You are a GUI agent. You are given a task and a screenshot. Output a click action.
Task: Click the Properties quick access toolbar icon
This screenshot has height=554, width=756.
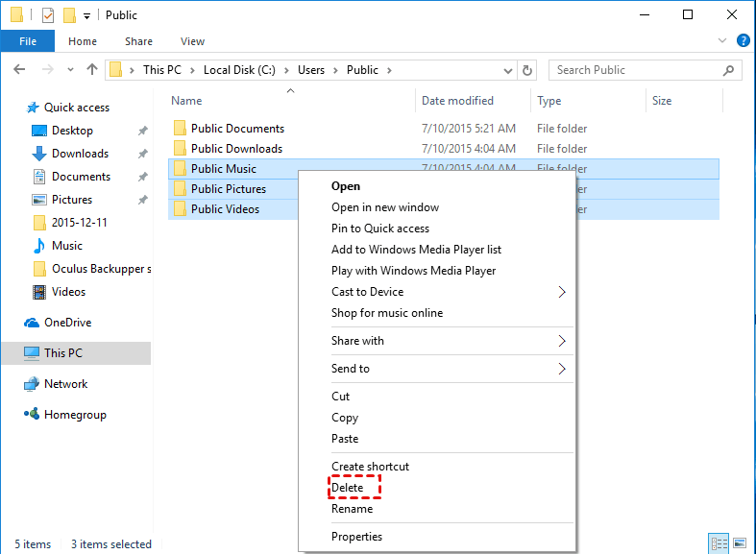coord(48,15)
